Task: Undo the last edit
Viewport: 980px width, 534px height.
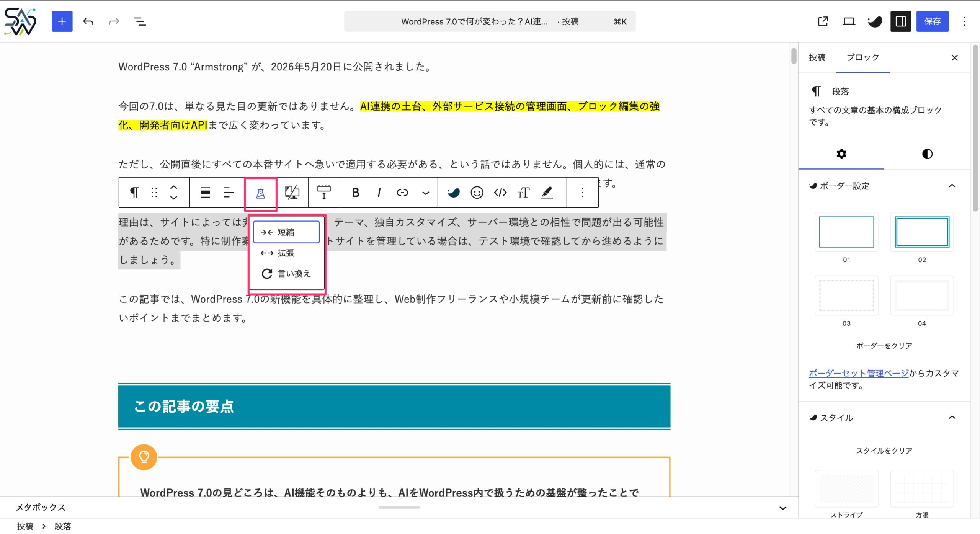Action: pyautogui.click(x=88, y=21)
